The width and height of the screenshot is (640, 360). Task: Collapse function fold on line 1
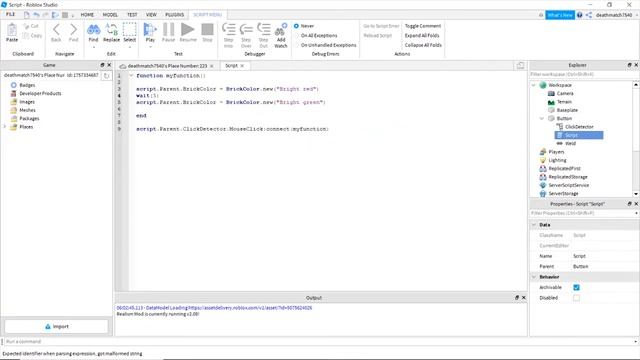131,76
